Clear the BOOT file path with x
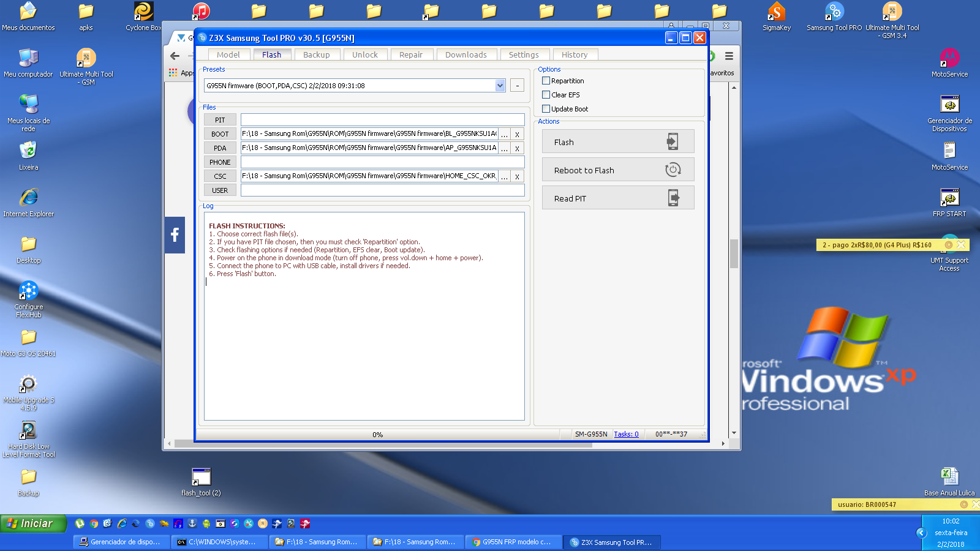Viewport: 980px width, 551px height. coord(518,134)
